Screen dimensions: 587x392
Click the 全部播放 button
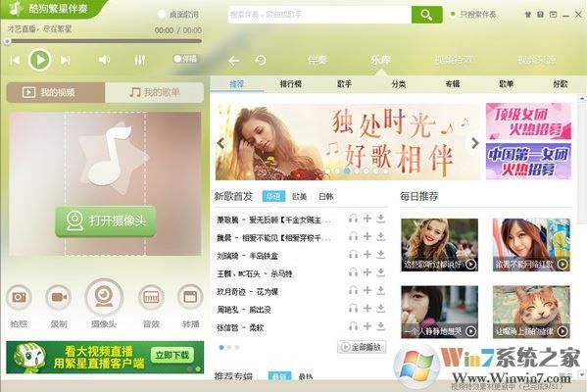pyautogui.click(x=362, y=347)
